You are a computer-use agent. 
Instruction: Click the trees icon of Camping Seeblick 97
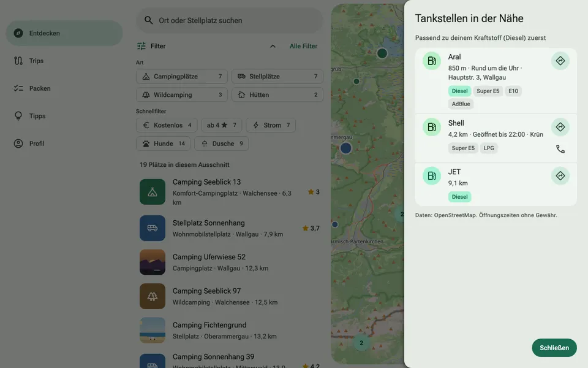click(x=153, y=296)
